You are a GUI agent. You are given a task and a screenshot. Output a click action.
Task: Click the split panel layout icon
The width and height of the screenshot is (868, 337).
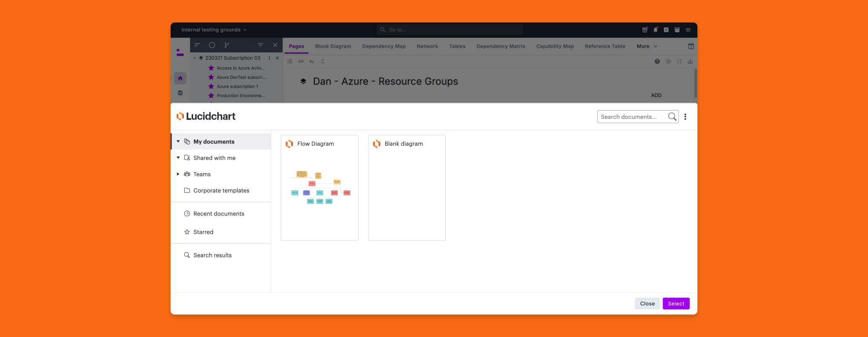(x=691, y=46)
